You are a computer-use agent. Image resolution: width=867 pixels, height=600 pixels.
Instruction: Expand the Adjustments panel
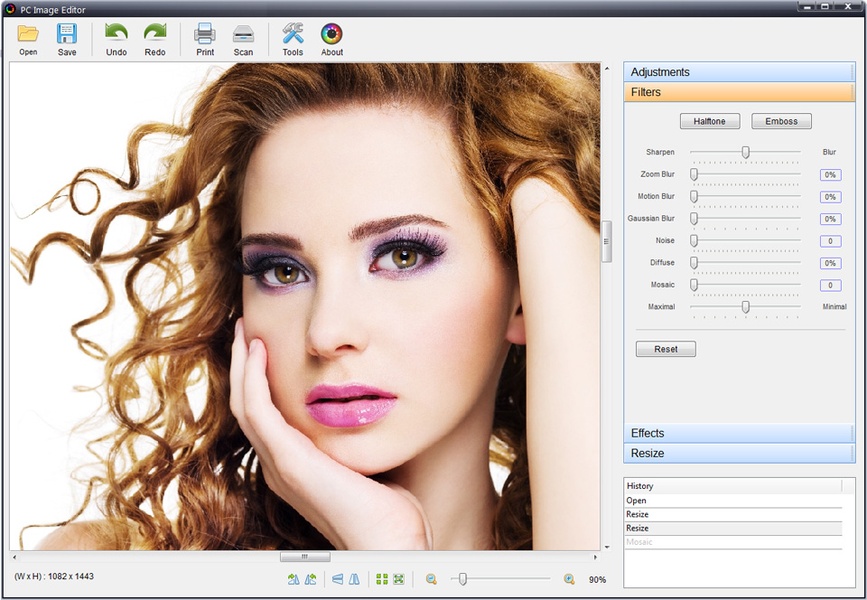point(738,72)
